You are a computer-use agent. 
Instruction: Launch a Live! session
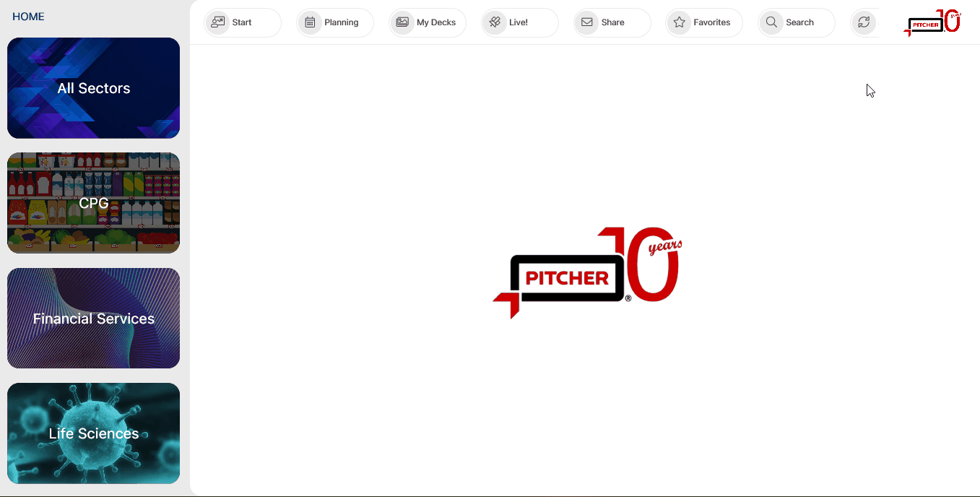pos(519,22)
